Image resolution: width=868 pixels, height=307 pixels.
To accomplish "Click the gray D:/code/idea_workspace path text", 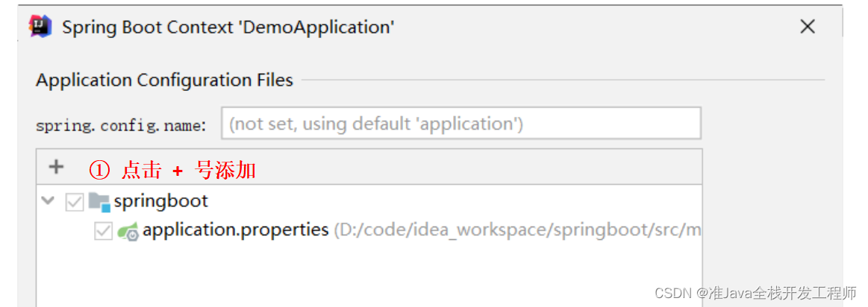I will [516, 230].
